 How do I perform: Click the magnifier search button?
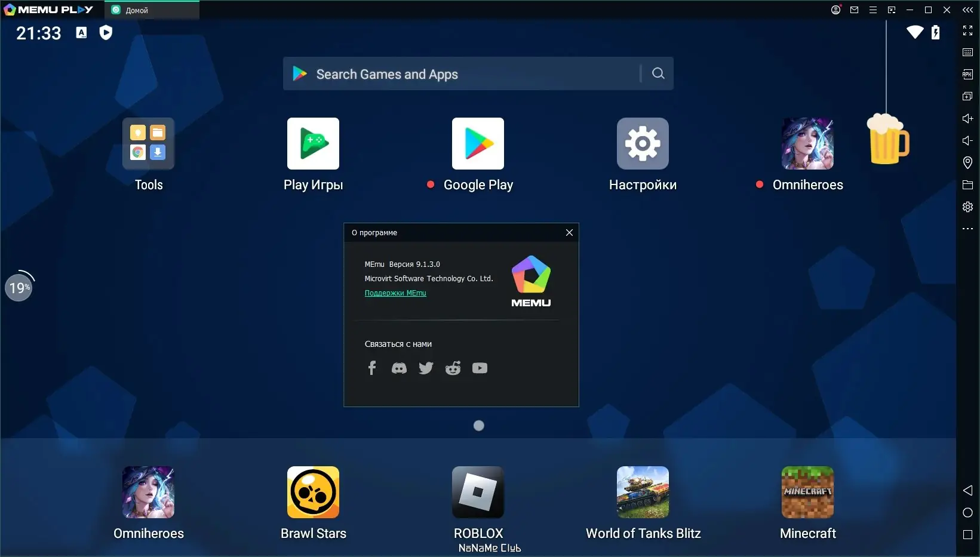tap(658, 73)
